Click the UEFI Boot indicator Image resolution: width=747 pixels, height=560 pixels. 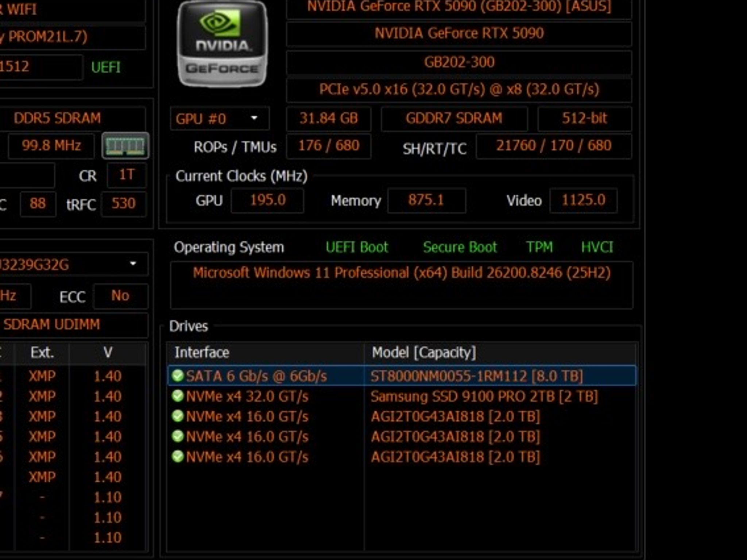click(357, 247)
